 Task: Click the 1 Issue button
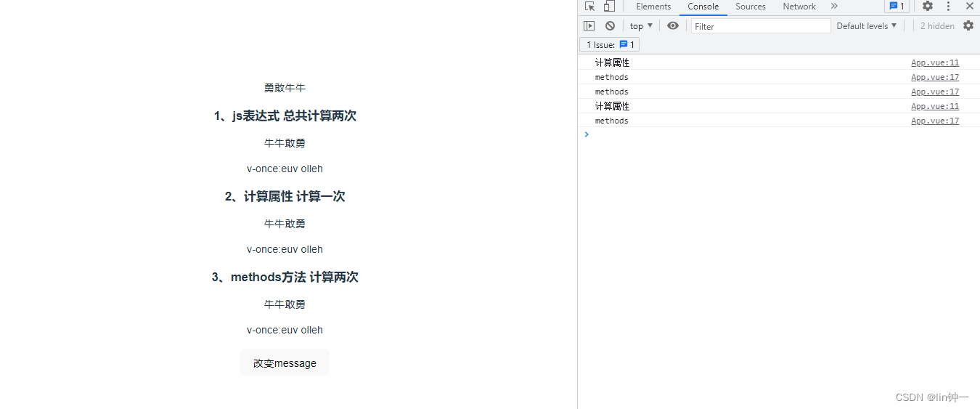pos(610,45)
